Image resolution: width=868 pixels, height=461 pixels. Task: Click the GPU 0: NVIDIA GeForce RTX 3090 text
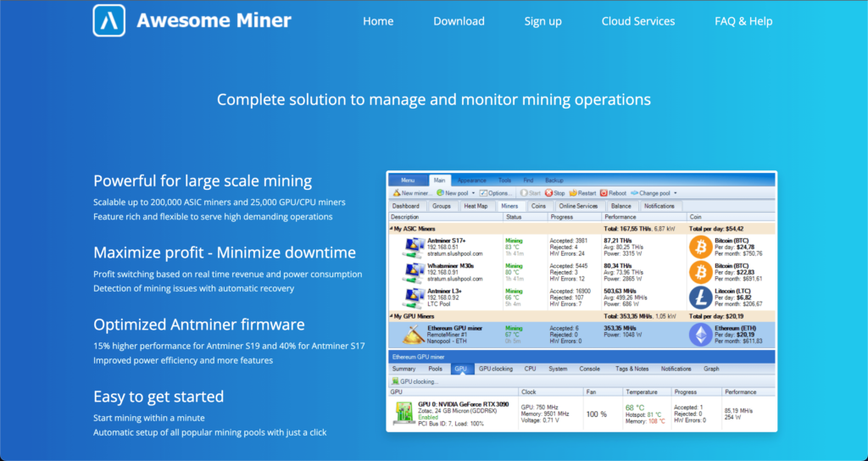[x=464, y=404]
